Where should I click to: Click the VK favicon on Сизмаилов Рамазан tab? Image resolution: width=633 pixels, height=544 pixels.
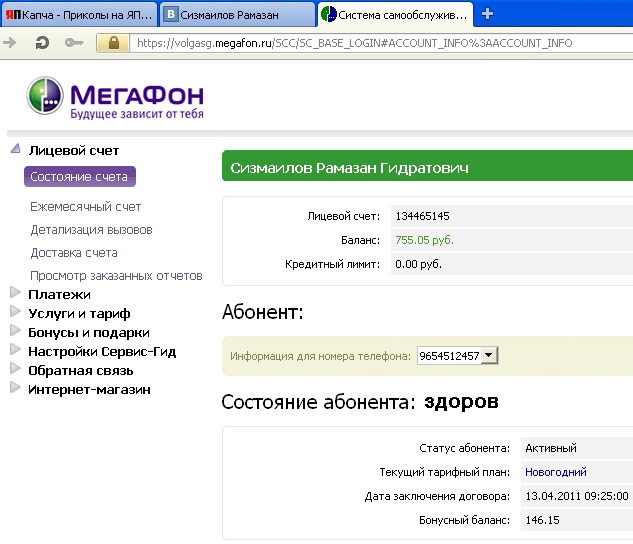coord(171,15)
